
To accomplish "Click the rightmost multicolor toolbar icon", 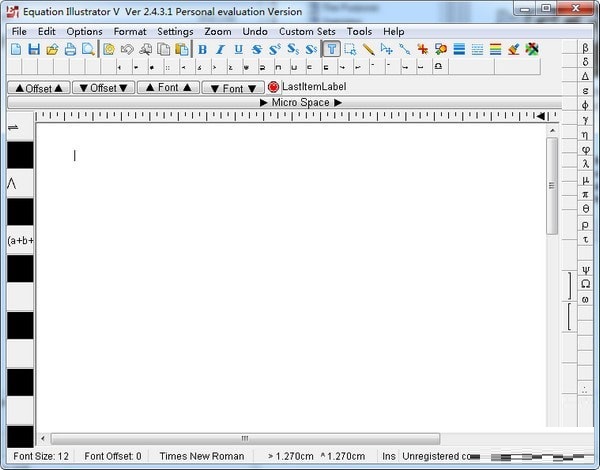I will [x=532, y=49].
